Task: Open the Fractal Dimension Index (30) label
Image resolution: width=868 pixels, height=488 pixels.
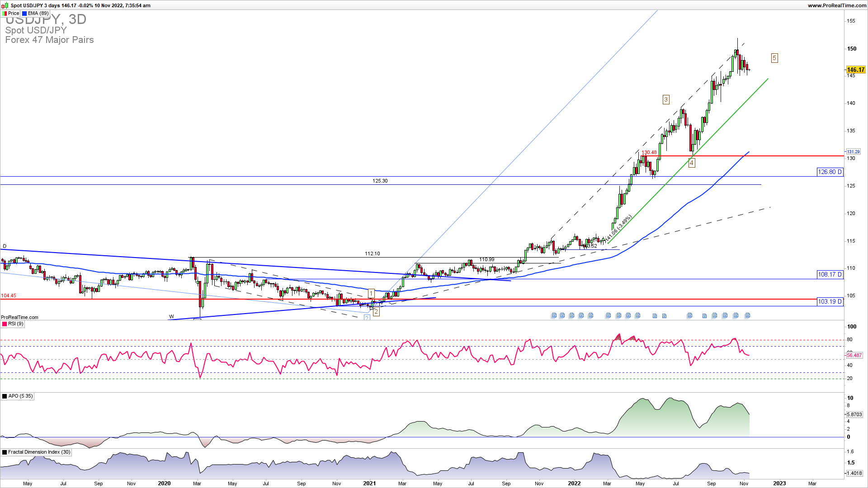Action: point(36,452)
